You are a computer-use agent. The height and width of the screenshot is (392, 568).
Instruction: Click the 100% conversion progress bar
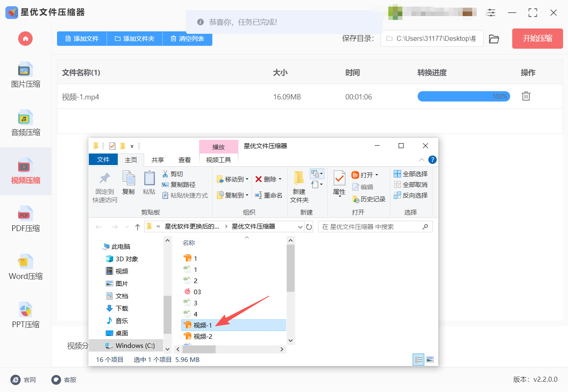(x=464, y=96)
